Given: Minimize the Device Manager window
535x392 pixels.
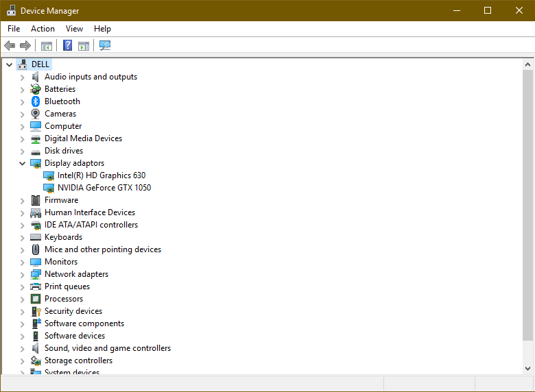Looking at the screenshot, I should click(x=457, y=10).
